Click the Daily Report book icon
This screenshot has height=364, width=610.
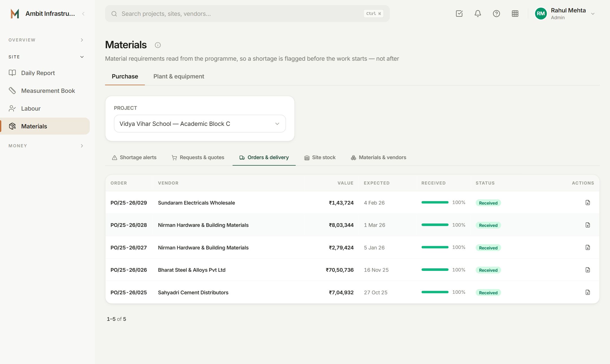click(x=12, y=73)
